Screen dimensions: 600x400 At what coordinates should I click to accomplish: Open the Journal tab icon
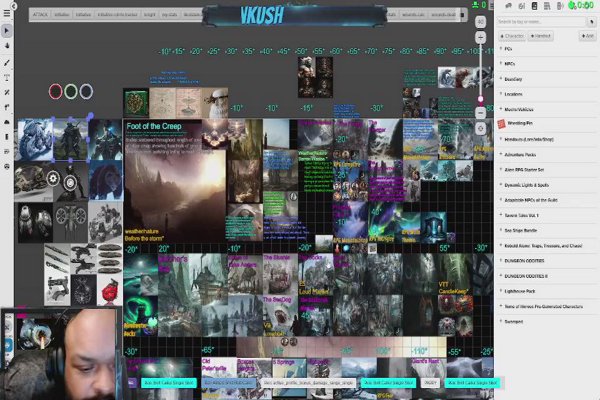[535, 6]
